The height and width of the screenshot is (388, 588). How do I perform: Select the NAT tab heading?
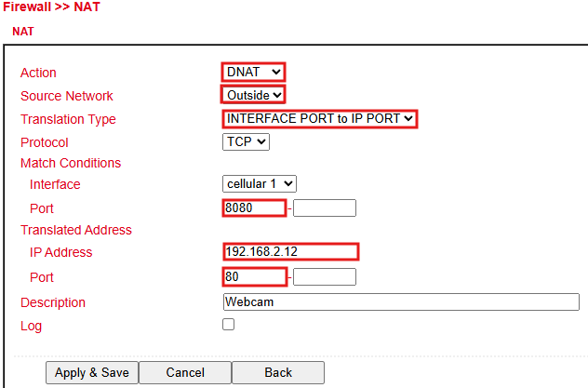(x=22, y=32)
